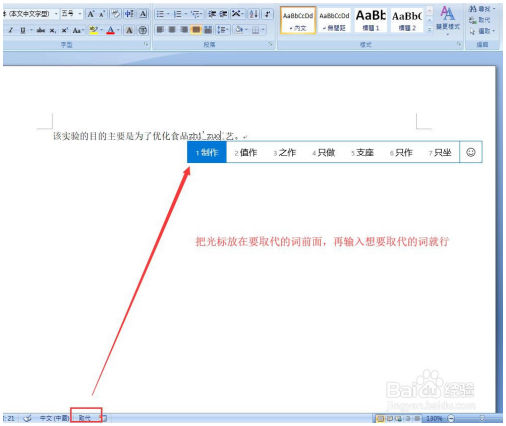Image resolution: width=506 pixels, height=426 pixels.
Task: Toggle the 取代 overtype mode in status bar
Action: (x=85, y=418)
